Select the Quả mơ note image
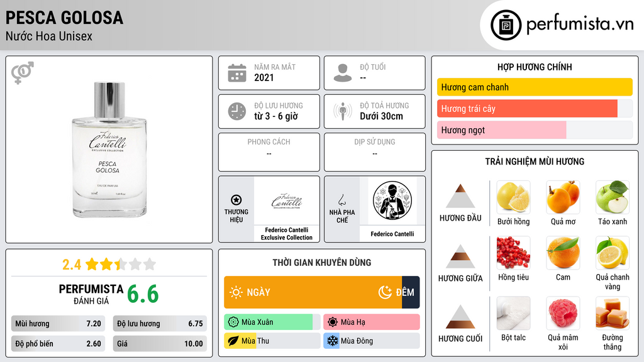Image resolution: width=644 pixels, height=362 pixels. pyautogui.click(x=563, y=197)
